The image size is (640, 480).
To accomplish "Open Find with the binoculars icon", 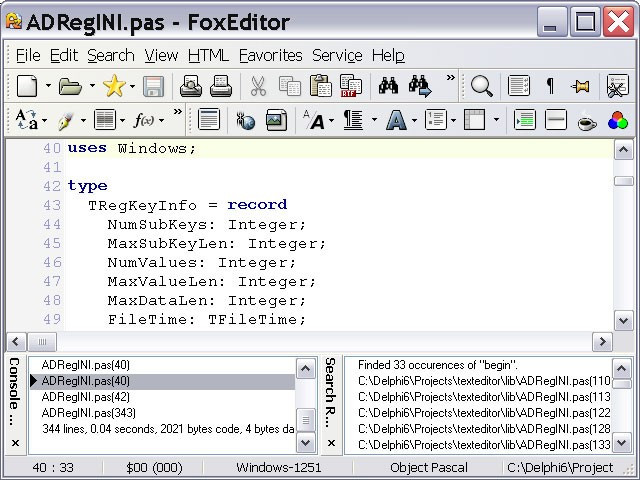I will click(x=388, y=86).
